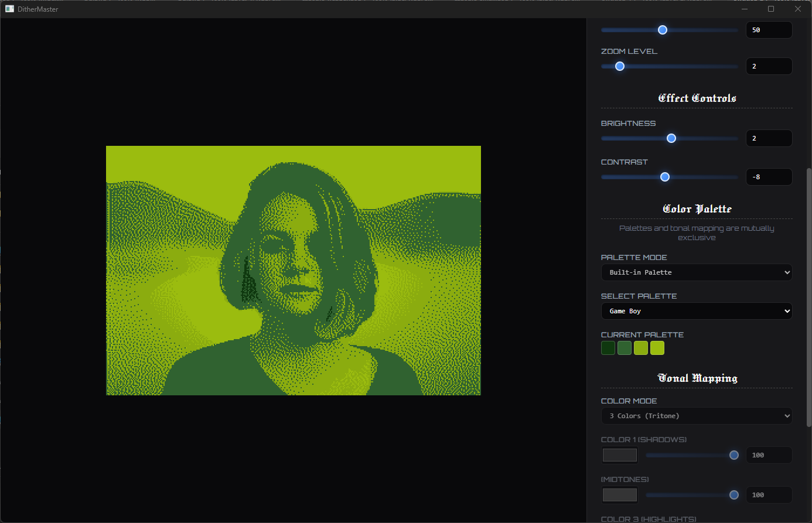The width and height of the screenshot is (812, 523).
Task: Click the darkest green palette swatch
Action: coord(608,348)
